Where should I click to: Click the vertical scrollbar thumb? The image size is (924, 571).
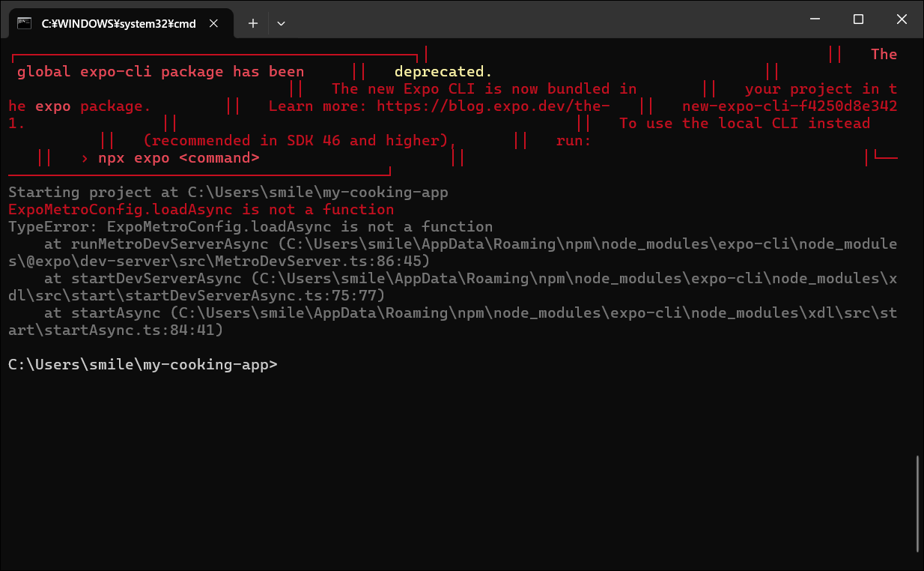918,504
